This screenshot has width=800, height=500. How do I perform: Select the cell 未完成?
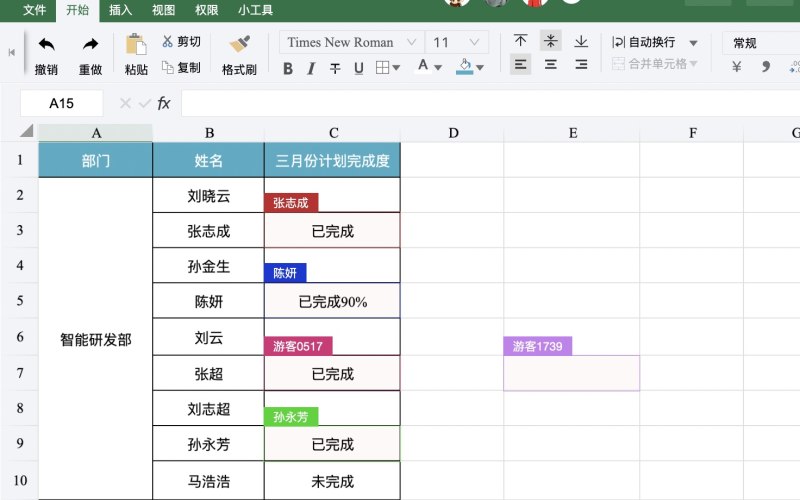(x=333, y=481)
